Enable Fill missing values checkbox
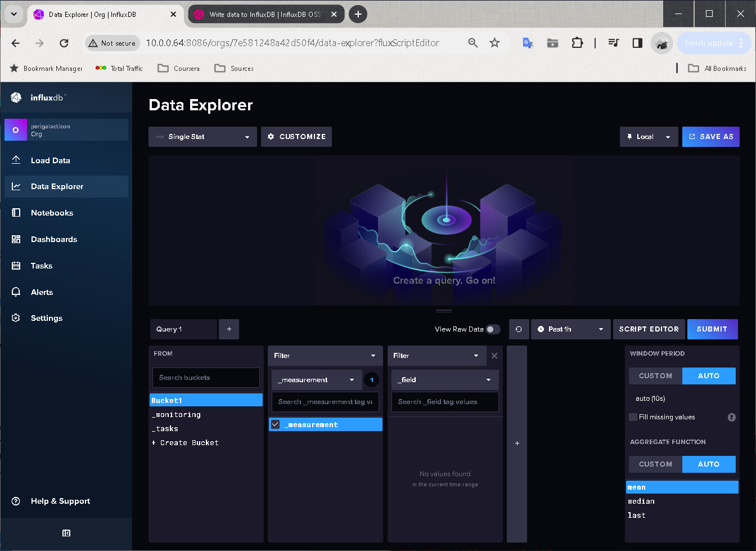 [x=633, y=417]
